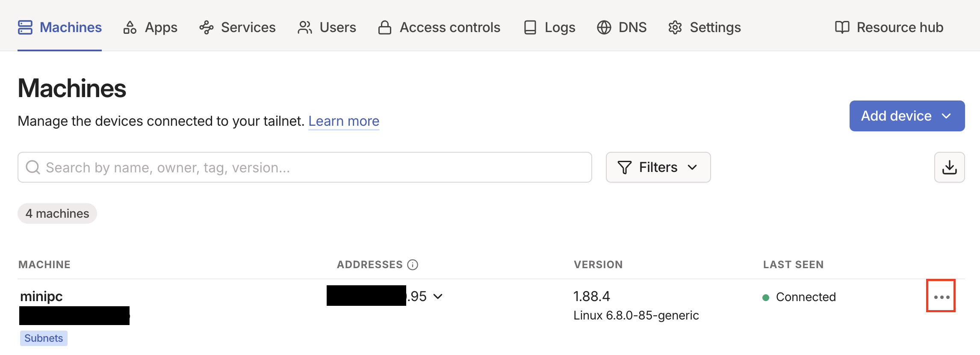Image resolution: width=980 pixels, height=355 pixels.
Task: Open the Settings tab
Action: point(704,27)
